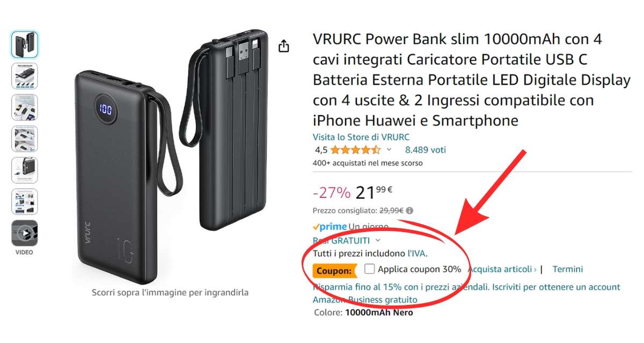Click the orange Coupon label

(334, 270)
